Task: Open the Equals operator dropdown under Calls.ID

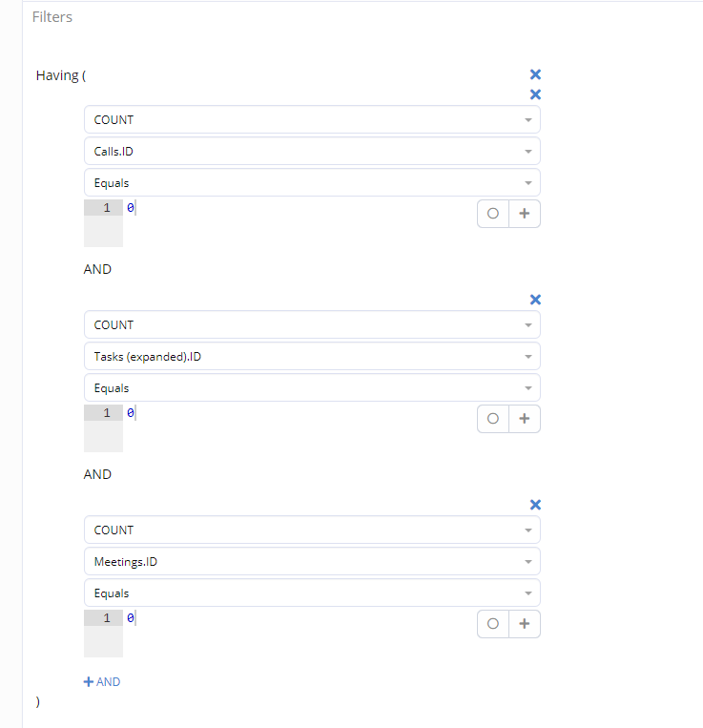Action: coord(312,182)
